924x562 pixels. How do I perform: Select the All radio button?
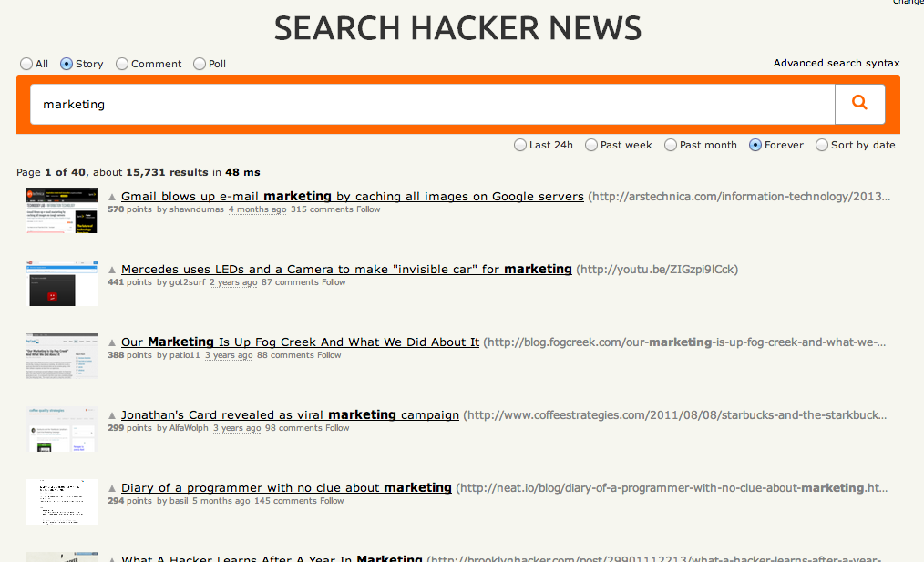pyautogui.click(x=26, y=64)
